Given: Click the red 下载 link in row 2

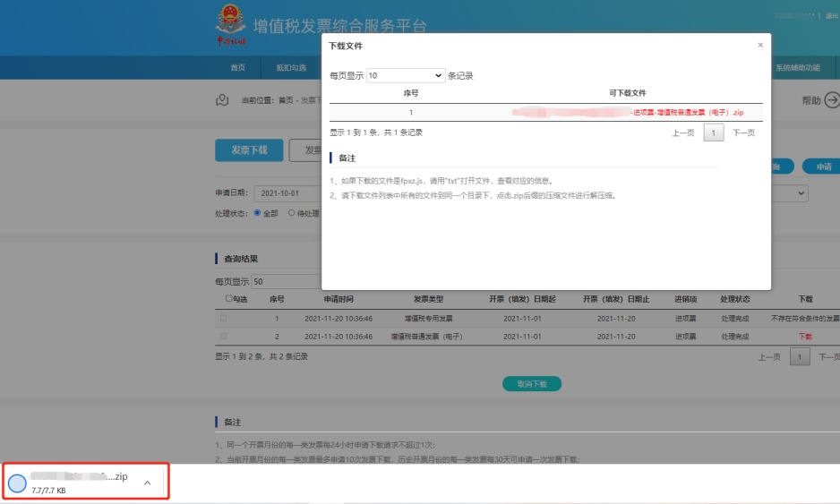Looking at the screenshot, I should pos(805,337).
